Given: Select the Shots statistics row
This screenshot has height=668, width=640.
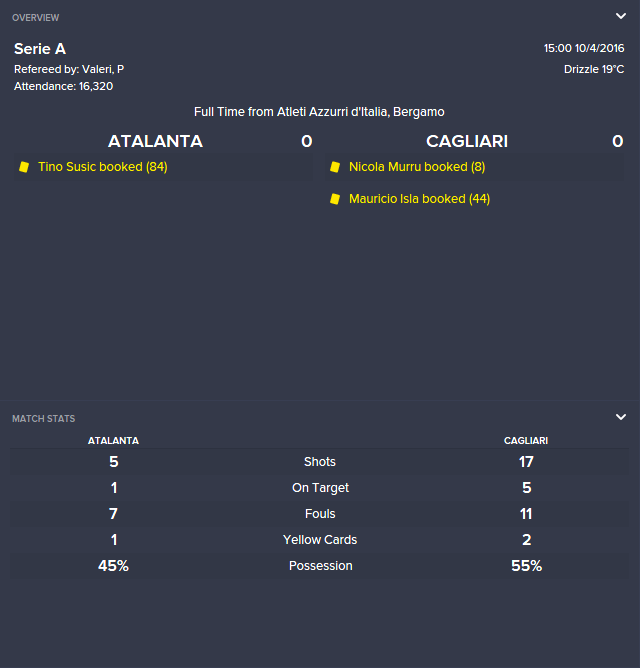Looking at the screenshot, I should tap(320, 462).
